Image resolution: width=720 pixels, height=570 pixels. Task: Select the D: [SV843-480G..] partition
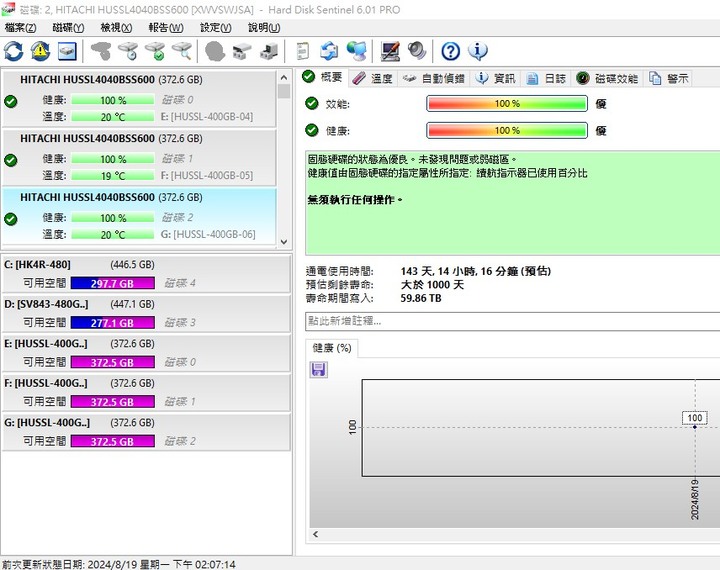(x=146, y=314)
